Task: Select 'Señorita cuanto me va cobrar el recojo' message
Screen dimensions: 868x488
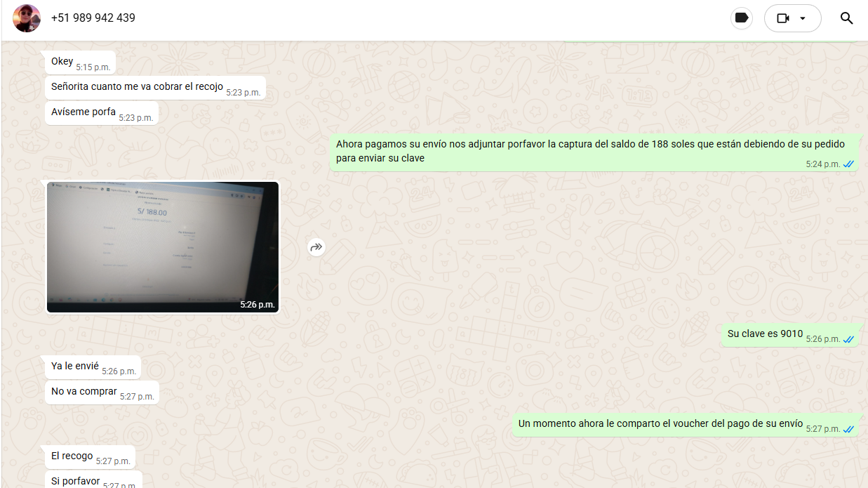Action: coord(137,87)
